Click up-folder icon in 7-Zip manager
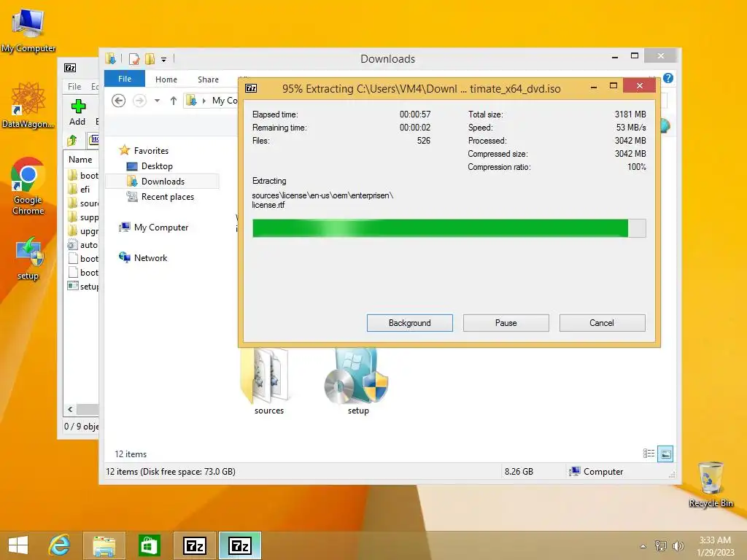The height and width of the screenshot is (560, 747). click(x=72, y=140)
